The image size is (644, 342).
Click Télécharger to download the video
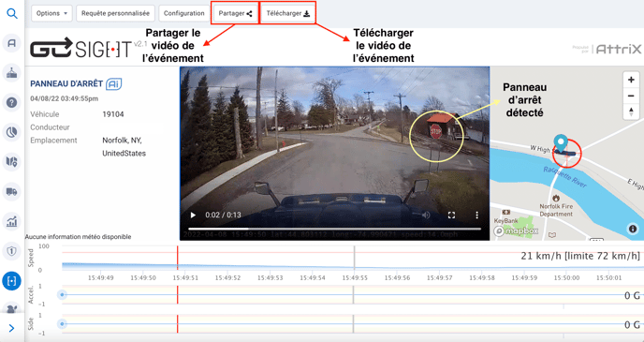click(288, 13)
